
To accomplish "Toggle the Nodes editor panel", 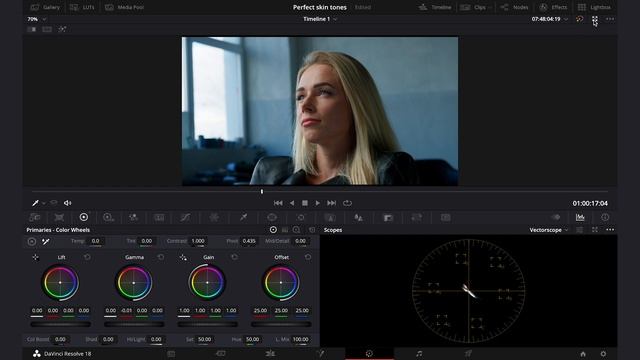I will click(x=514, y=7).
